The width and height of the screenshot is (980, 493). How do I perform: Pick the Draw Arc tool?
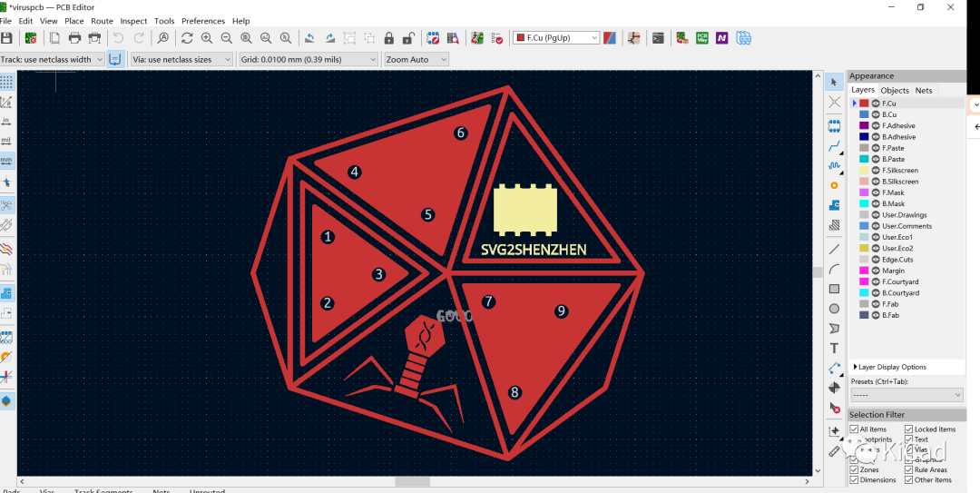[834, 269]
